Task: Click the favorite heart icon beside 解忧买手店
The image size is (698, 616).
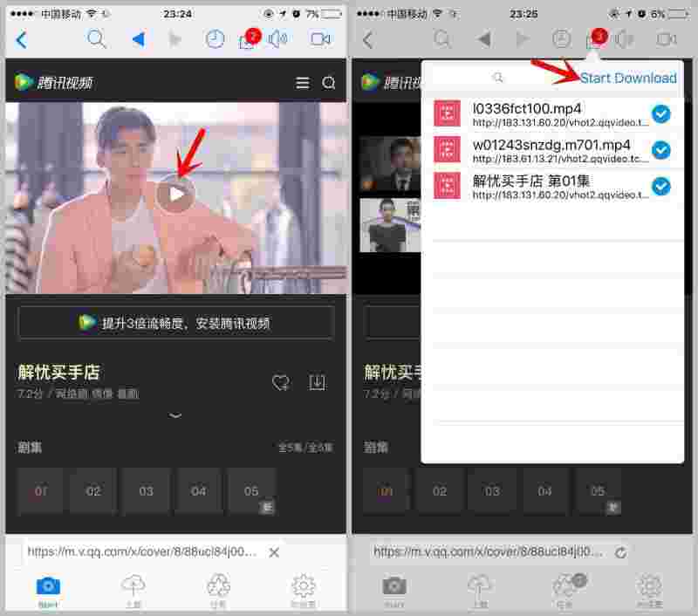Action: click(x=281, y=382)
